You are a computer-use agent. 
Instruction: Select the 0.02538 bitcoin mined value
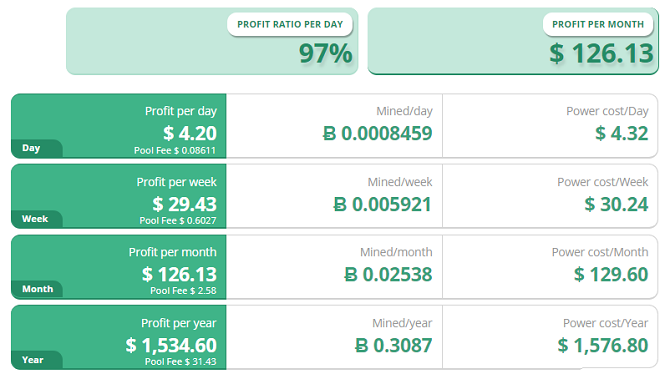(x=388, y=274)
